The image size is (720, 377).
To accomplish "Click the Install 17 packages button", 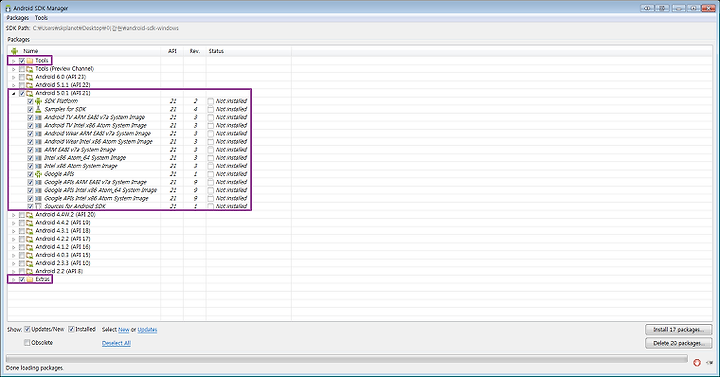I will tap(678, 330).
